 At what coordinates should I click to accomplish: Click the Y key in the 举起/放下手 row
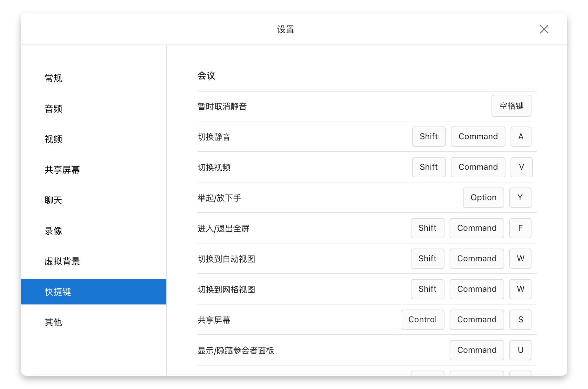pyautogui.click(x=520, y=198)
